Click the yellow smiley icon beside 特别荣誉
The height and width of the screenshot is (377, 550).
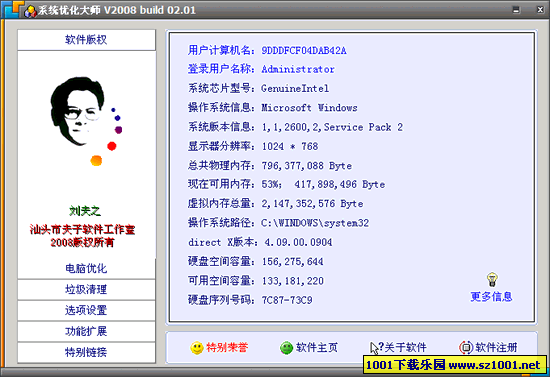[197, 348]
